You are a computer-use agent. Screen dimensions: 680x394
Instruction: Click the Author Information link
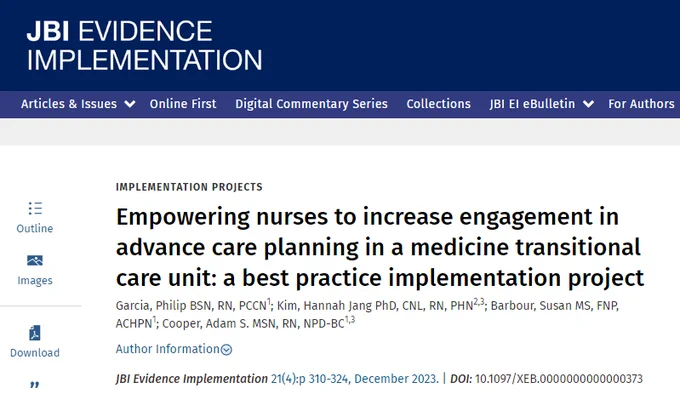tap(167, 349)
